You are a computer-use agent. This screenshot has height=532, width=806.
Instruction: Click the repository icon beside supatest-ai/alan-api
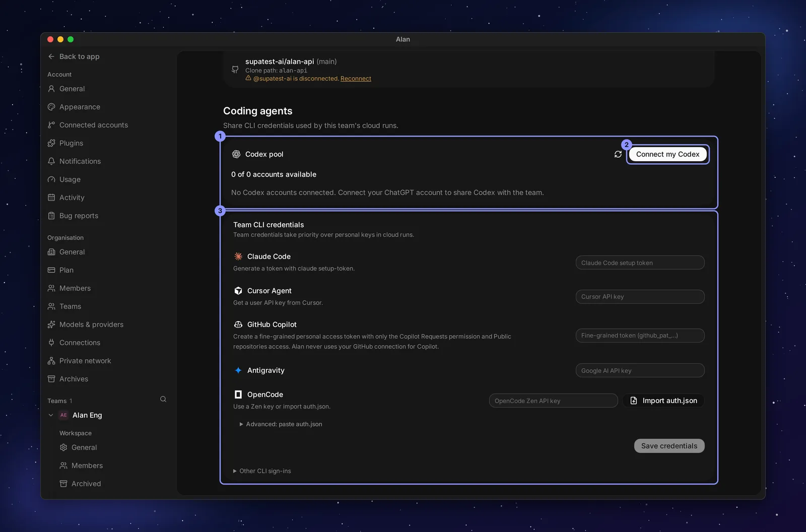pos(235,70)
